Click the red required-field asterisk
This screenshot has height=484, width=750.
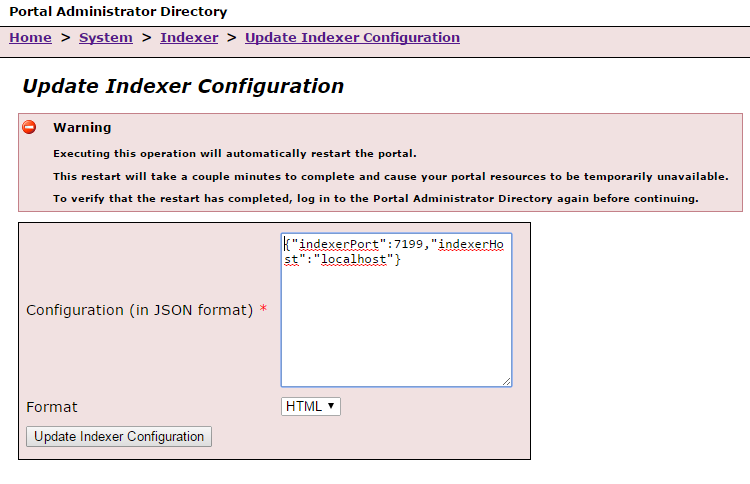click(263, 309)
